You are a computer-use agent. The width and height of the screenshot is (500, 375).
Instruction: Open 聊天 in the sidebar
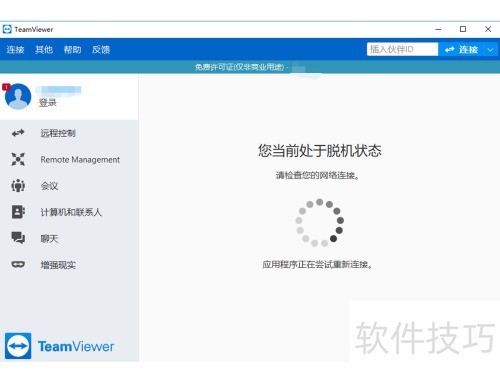click(x=49, y=239)
